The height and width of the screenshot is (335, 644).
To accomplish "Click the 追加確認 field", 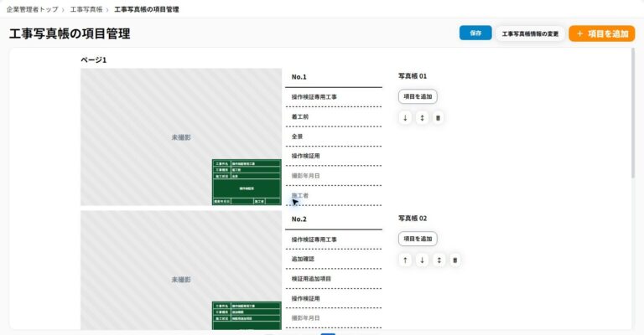I will (x=334, y=259).
